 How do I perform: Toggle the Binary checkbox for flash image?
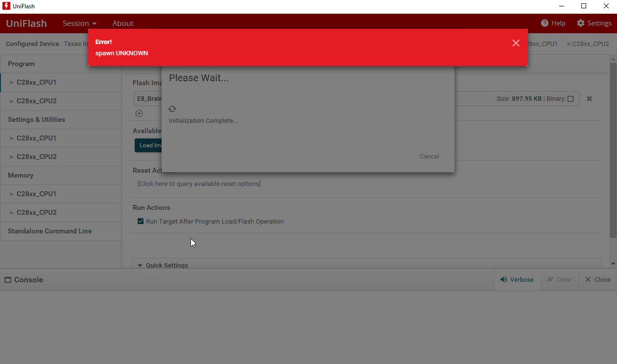(x=570, y=99)
